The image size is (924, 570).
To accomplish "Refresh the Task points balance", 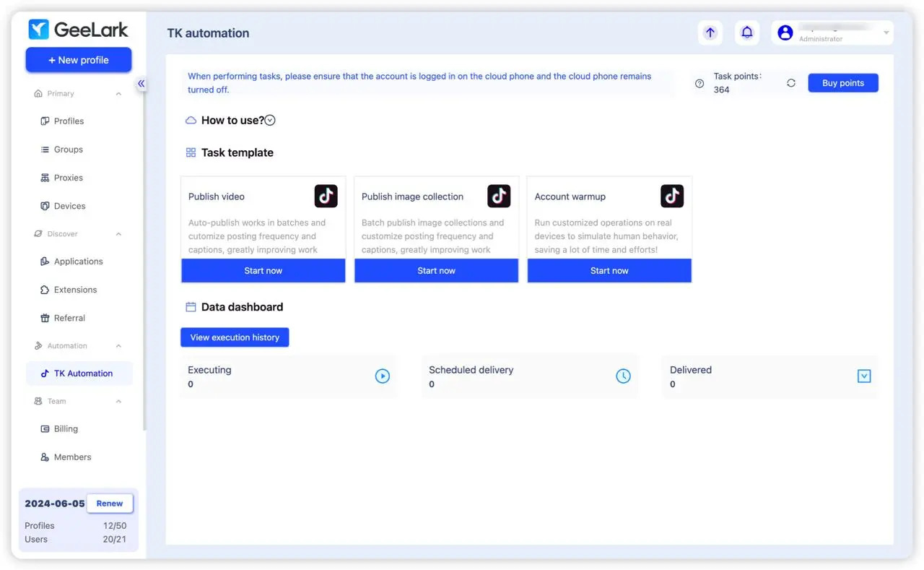I will 791,82.
